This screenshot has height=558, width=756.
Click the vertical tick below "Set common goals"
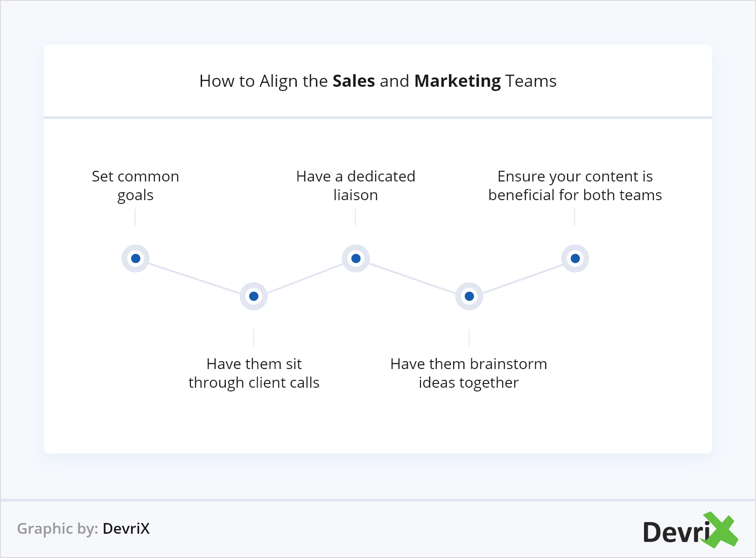135,217
